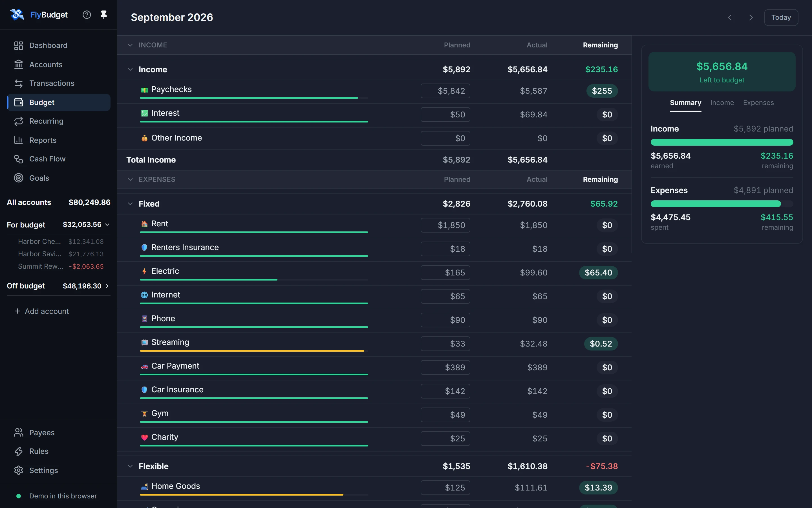Open the help question mark icon
The width and height of the screenshot is (812, 508).
(87, 15)
